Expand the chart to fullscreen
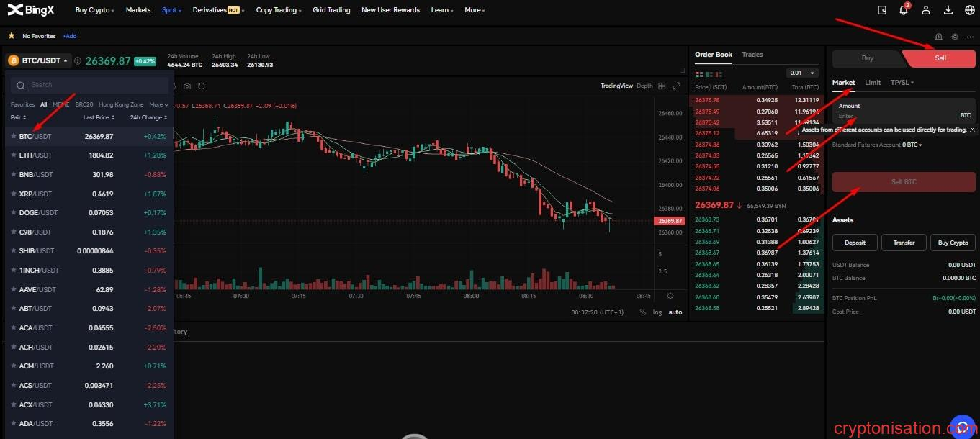This screenshot has height=439, width=980. point(676,86)
